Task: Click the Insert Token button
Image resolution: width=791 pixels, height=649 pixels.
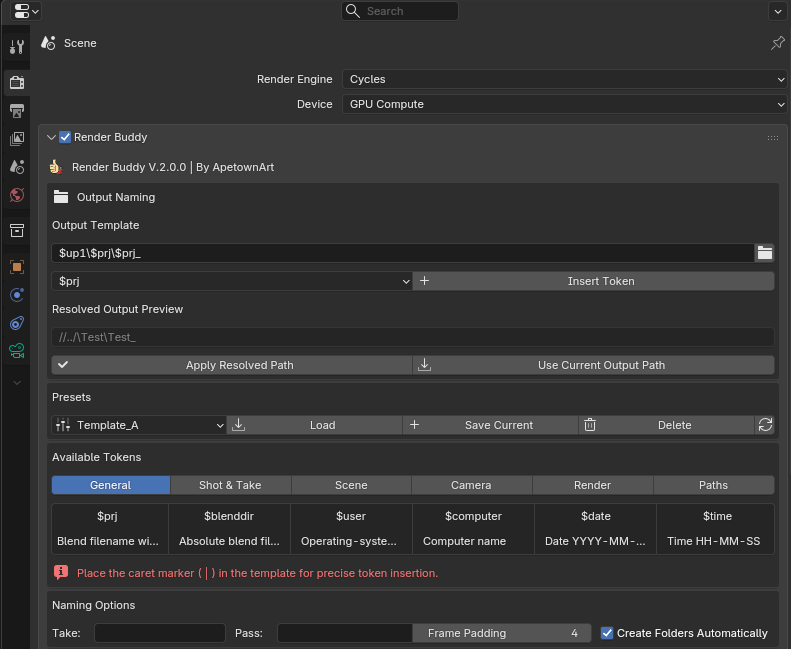Action: point(594,281)
